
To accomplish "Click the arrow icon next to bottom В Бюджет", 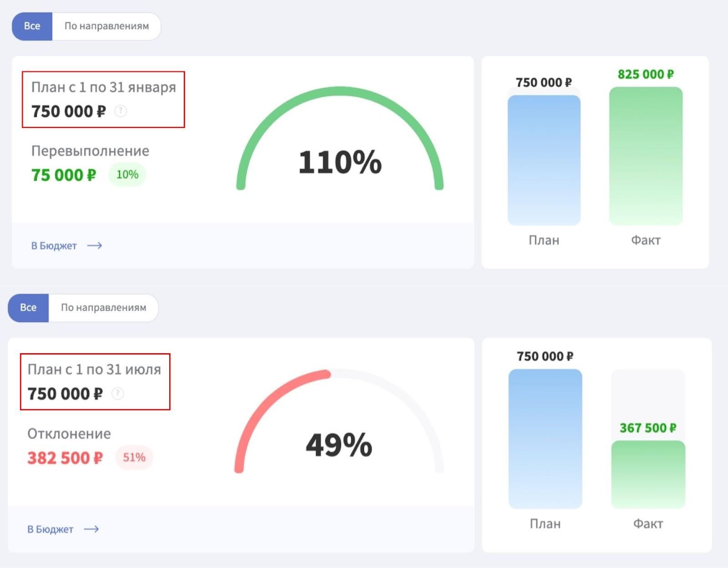I will click(91, 529).
